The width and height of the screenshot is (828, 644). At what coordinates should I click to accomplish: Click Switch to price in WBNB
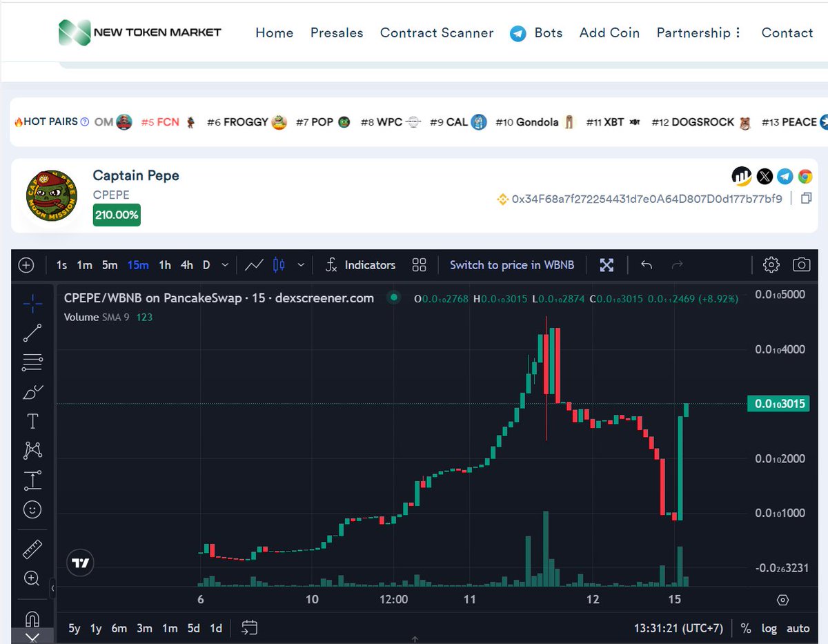[x=512, y=265]
